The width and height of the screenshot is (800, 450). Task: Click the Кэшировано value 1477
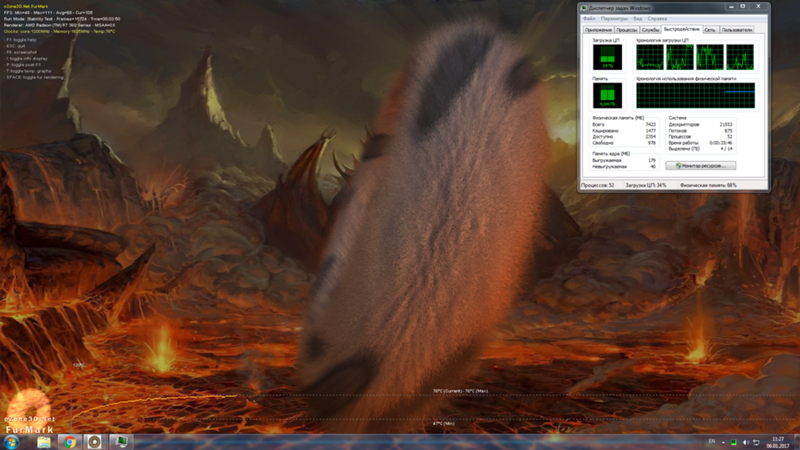650,131
